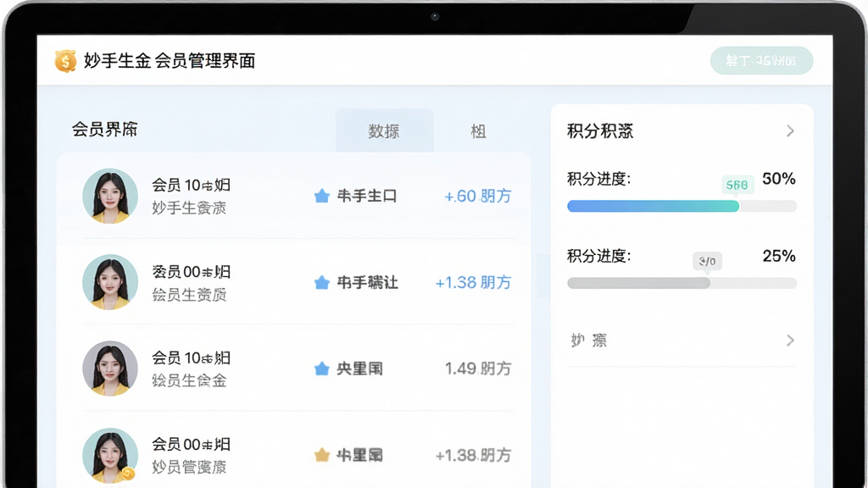868x488 pixels.
Task: Click the gold coin app logo
Action: coord(65,61)
